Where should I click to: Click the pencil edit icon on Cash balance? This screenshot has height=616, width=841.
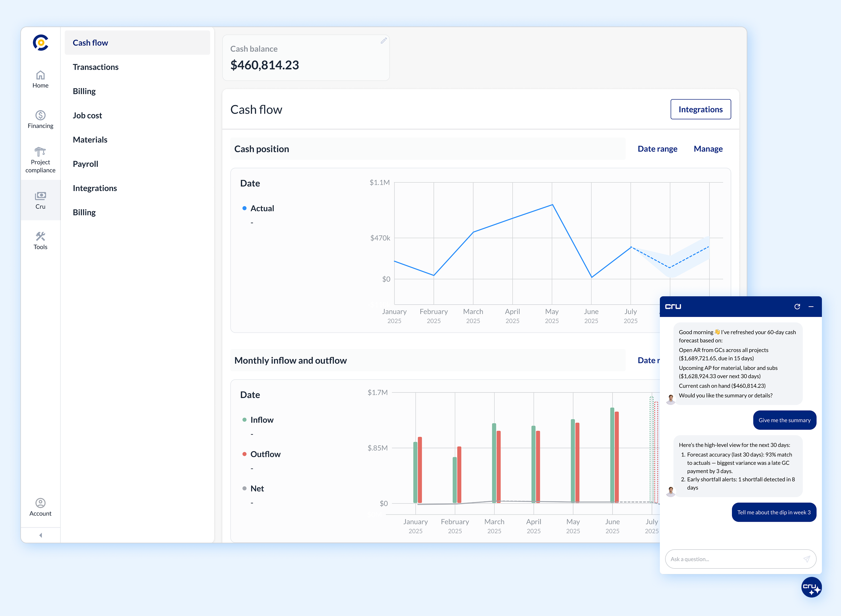[x=384, y=41]
